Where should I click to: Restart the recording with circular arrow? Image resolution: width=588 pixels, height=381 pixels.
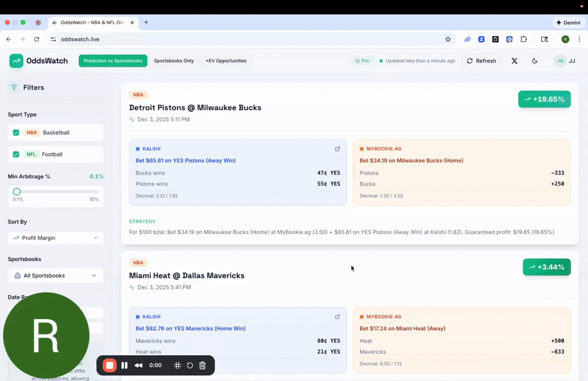pos(189,366)
